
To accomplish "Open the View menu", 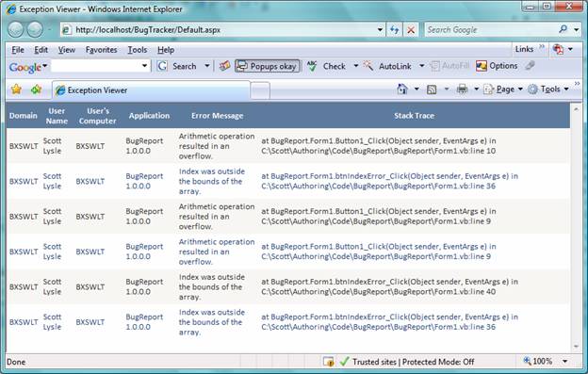I will click(x=66, y=50).
